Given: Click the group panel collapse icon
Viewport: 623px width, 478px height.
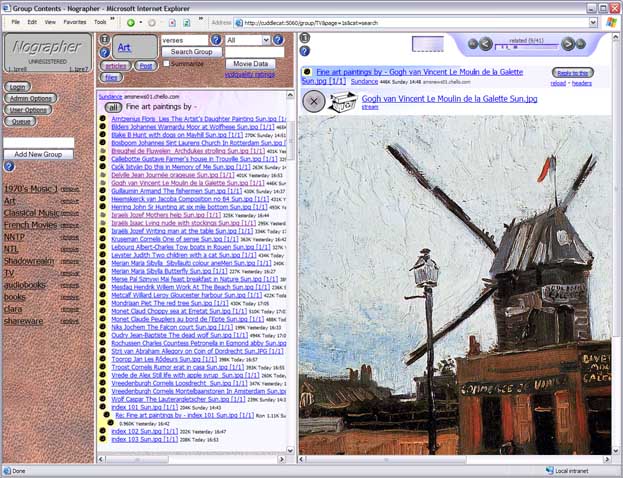Looking at the screenshot, I should [x=104, y=39].
